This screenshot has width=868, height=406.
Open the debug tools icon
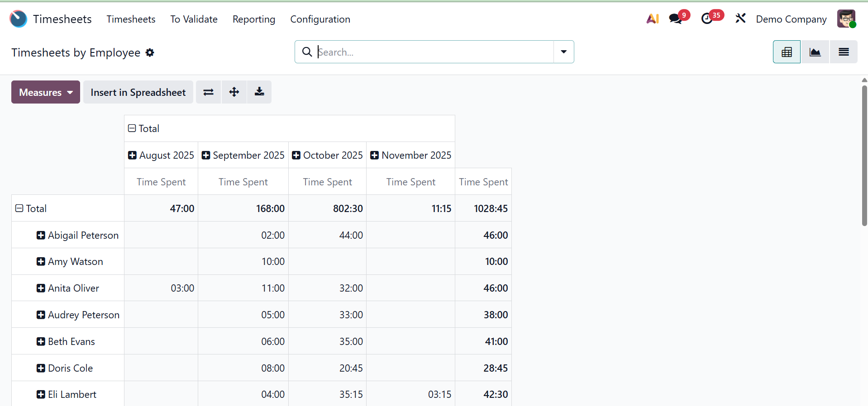740,19
